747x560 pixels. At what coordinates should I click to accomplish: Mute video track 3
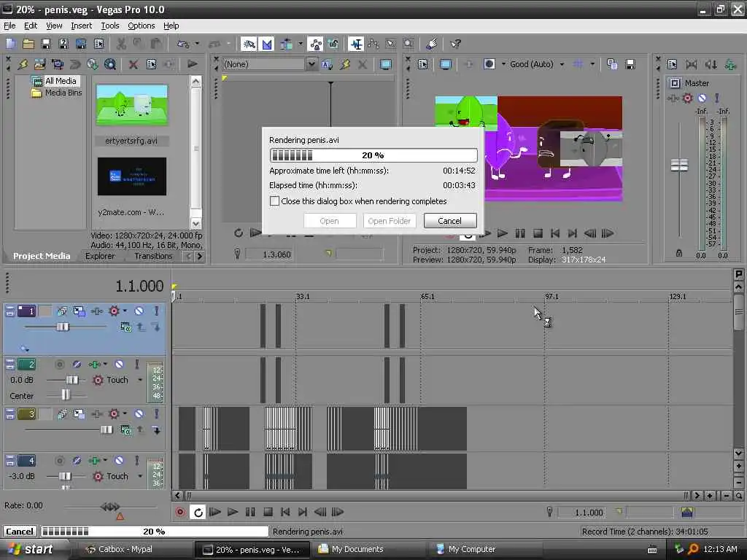coord(139,414)
